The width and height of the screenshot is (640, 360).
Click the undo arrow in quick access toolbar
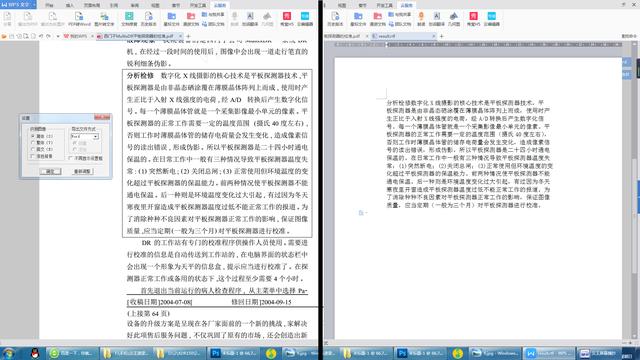[41, 36]
